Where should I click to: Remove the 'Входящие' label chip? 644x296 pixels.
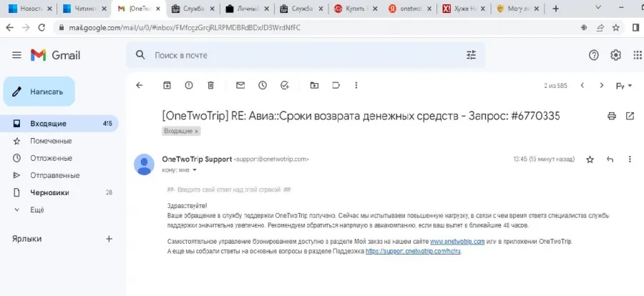196,132
